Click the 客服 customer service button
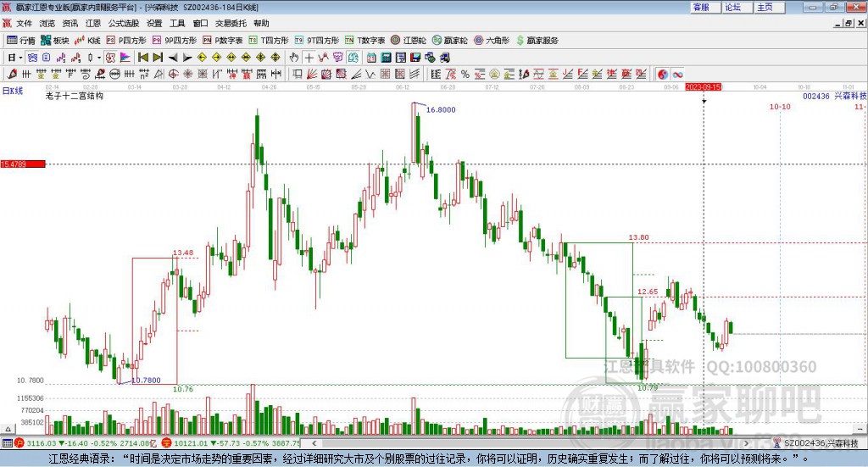The height and width of the screenshot is (467, 868). 706,7
